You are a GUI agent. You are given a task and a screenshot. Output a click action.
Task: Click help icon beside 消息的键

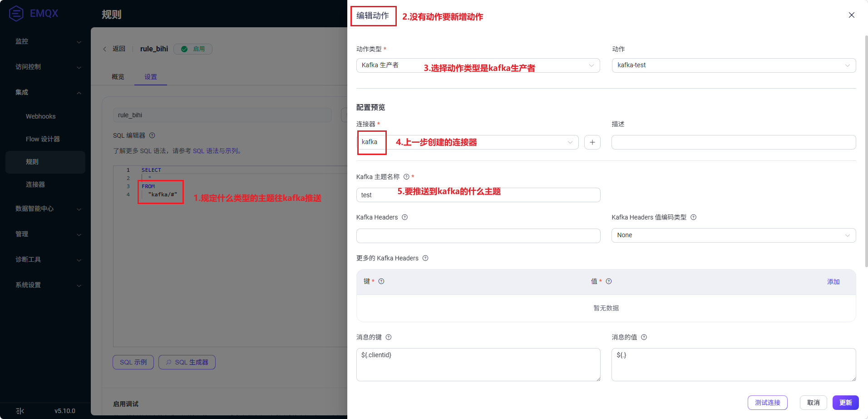pos(389,337)
